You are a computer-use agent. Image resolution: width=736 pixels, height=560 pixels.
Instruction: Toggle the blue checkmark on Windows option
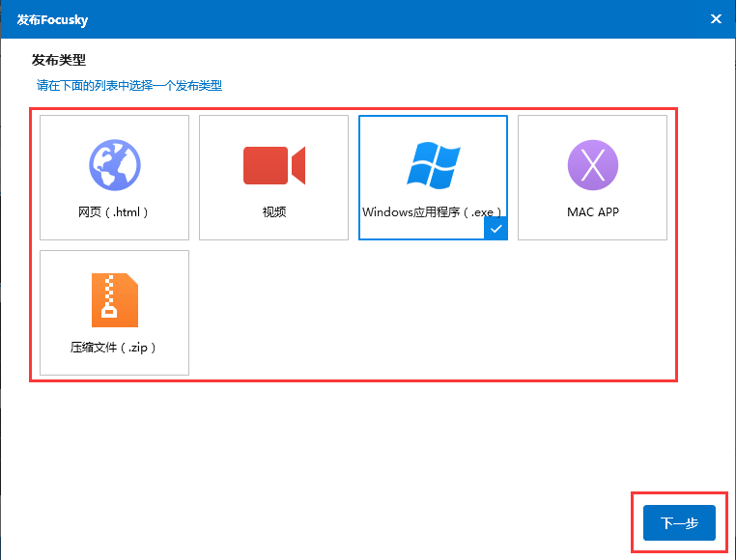coord(495,229)
